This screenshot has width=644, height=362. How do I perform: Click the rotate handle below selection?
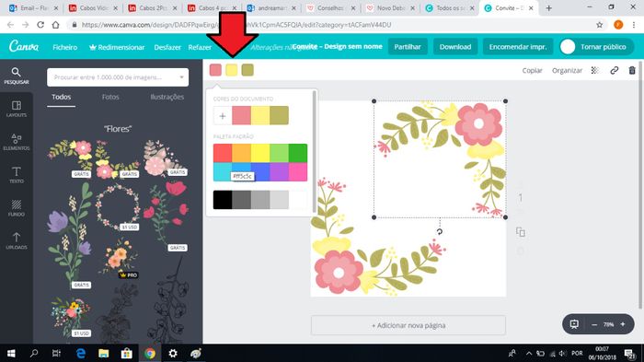pyautogui.click(x=440, y=231)
